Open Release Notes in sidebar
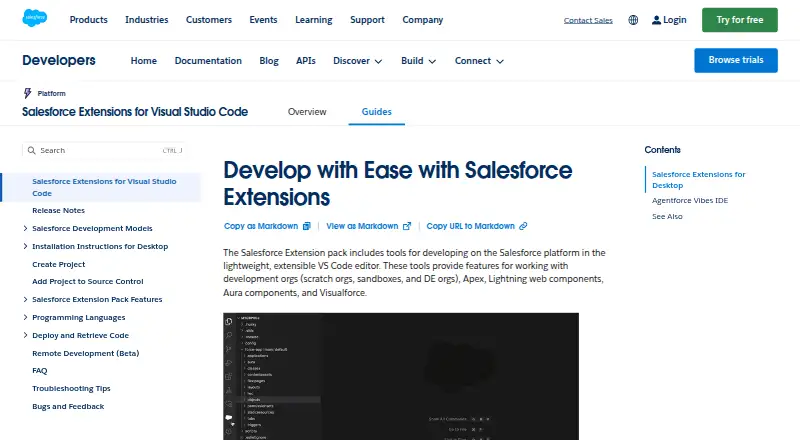The image size is (800, 440). 59,210
